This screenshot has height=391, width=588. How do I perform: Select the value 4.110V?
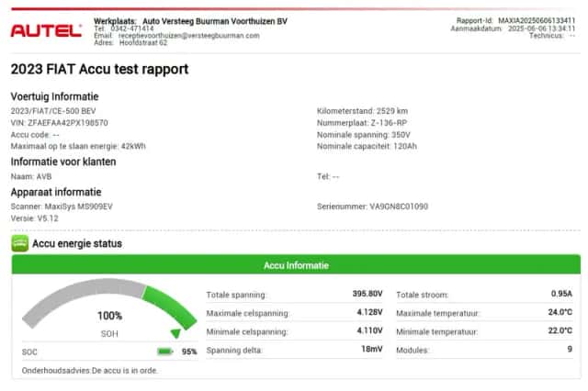(x=369, y=330)
